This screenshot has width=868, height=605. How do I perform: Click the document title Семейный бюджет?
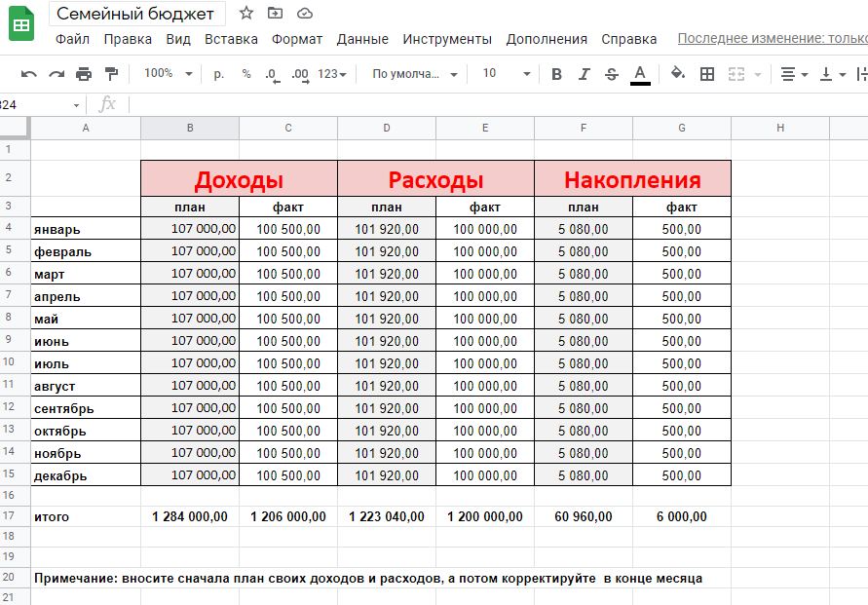click(135, 14)
